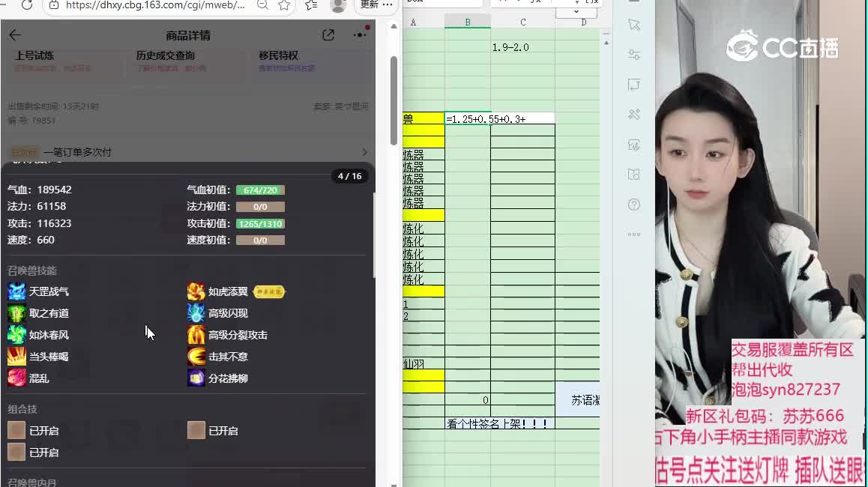Click the 如虎添翼 skill icon
This screenshot has height=487, width=868.
tap(196, 291)
